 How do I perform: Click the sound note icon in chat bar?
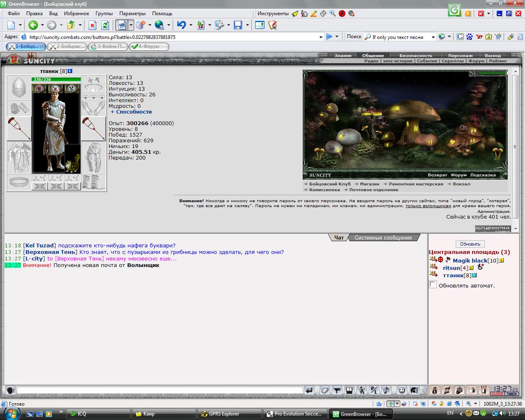coord(386,390)
